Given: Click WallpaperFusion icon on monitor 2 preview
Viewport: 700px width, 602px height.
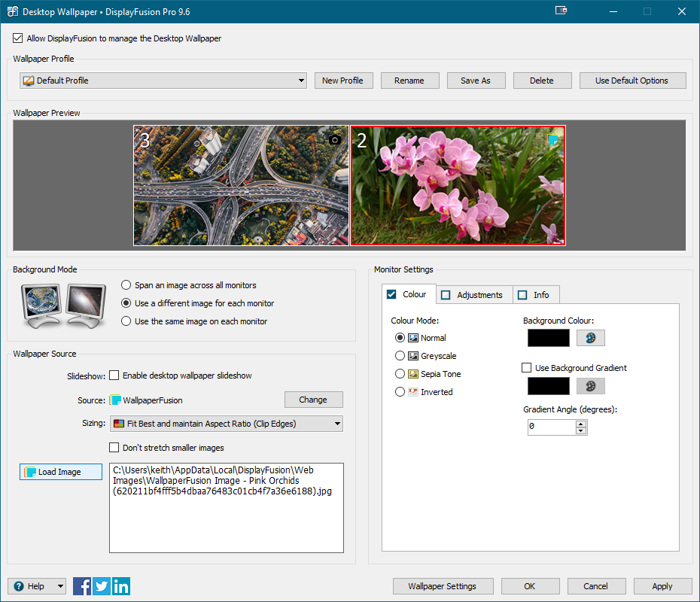Looking at the screenshot, I should (553, 139).
